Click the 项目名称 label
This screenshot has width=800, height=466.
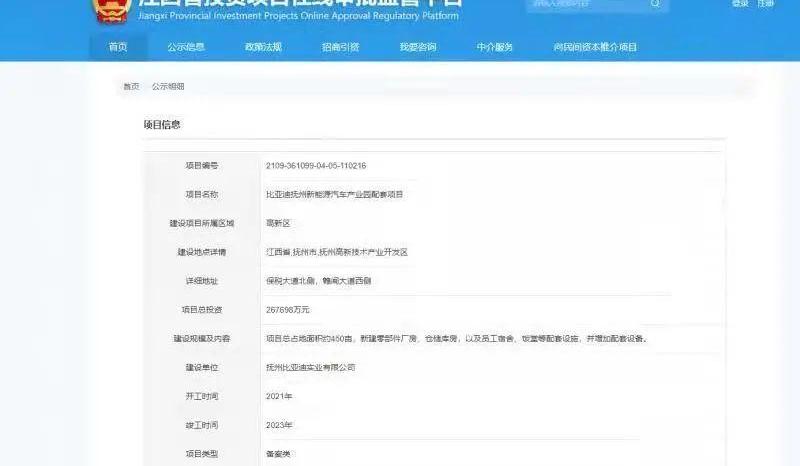point(202,194)
